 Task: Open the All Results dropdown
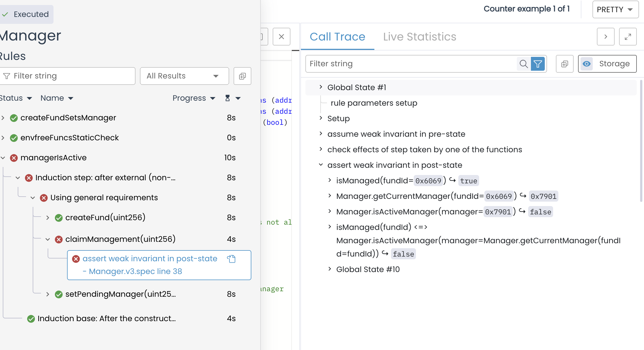pyautogui.click(x=184, y=76)
